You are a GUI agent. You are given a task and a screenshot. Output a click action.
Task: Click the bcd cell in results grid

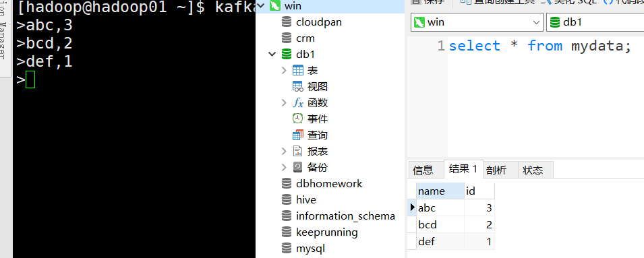click(440, 225)
